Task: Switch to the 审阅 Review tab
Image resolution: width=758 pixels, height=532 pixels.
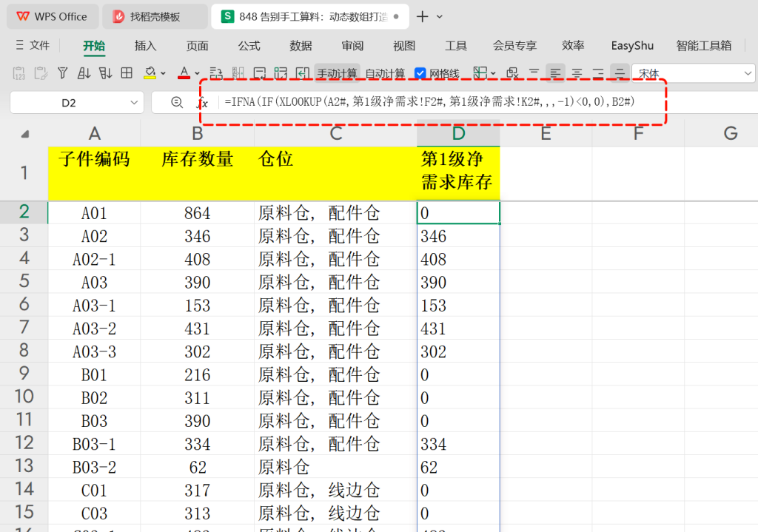Action: pyautogui.click(x=352, y=45)
